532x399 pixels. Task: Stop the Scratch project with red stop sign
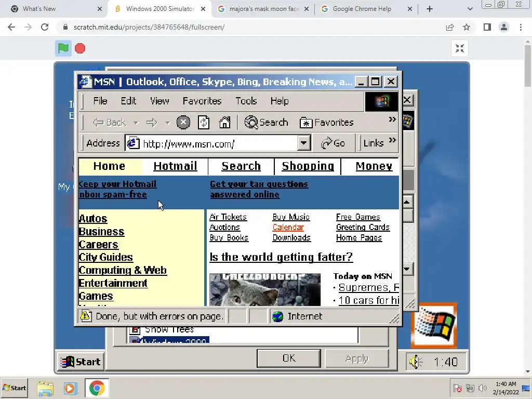[x=80, y=48]
